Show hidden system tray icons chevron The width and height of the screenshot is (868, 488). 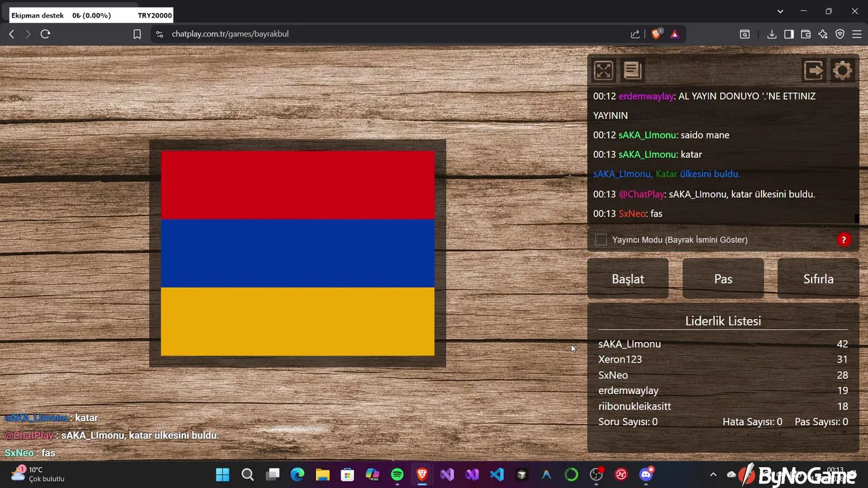click(713, 474)
